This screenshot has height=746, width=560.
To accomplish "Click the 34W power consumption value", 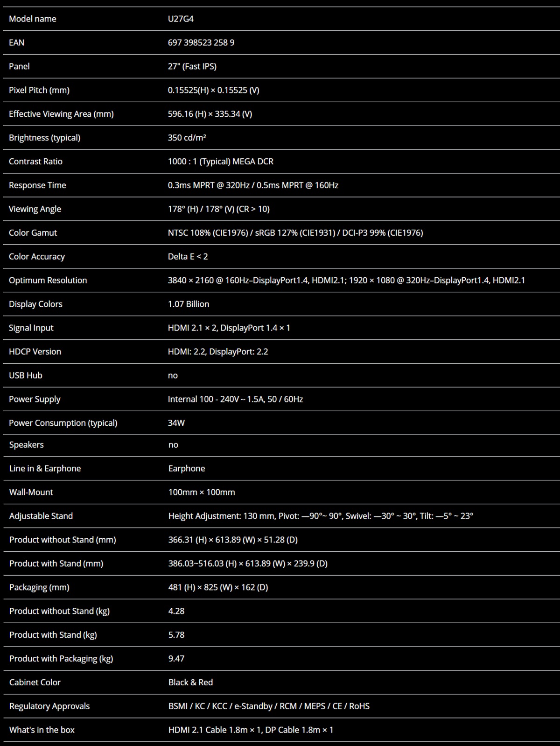I will pos(176,423).
